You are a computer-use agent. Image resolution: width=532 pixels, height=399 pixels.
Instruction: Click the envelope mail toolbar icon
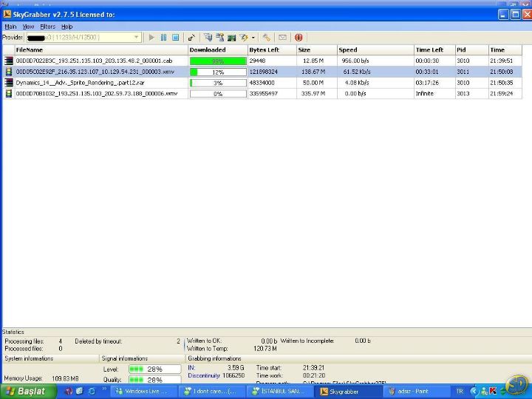pyautogui.click(x=282, y=38)
